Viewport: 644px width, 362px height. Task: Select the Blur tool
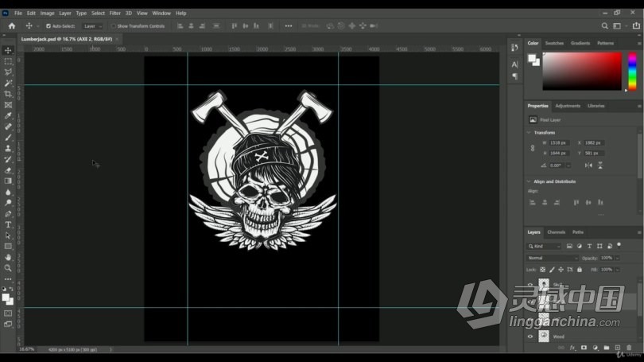pyautogui.click(x=8, y=192)
